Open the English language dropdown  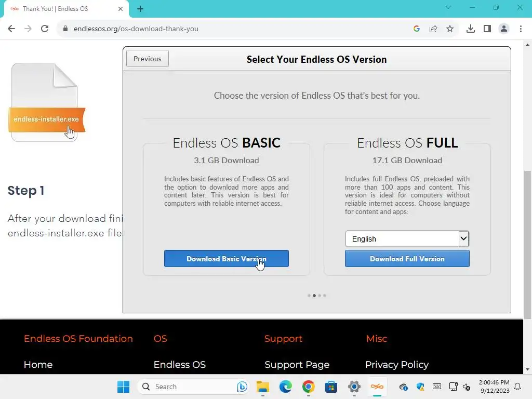coord(407,239)
